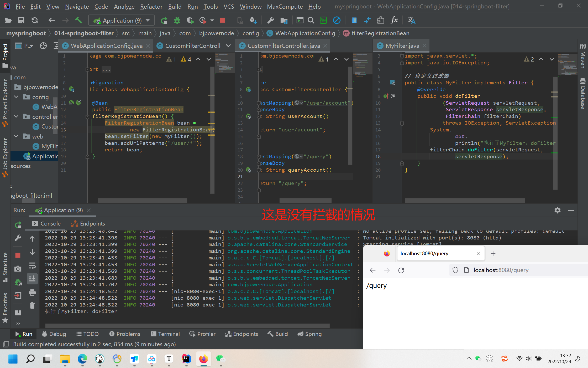
Task: Open Application (9) run configuration dropdown
Action: pyautogui.click(x=122, y=21)
